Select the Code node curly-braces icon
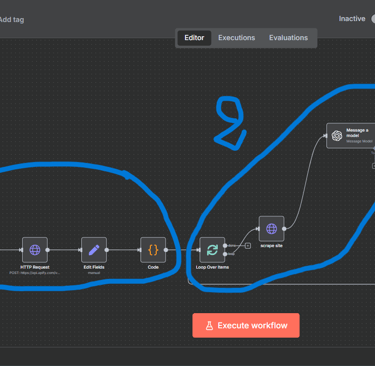375x366 pixels. click(x=153, y=250)
